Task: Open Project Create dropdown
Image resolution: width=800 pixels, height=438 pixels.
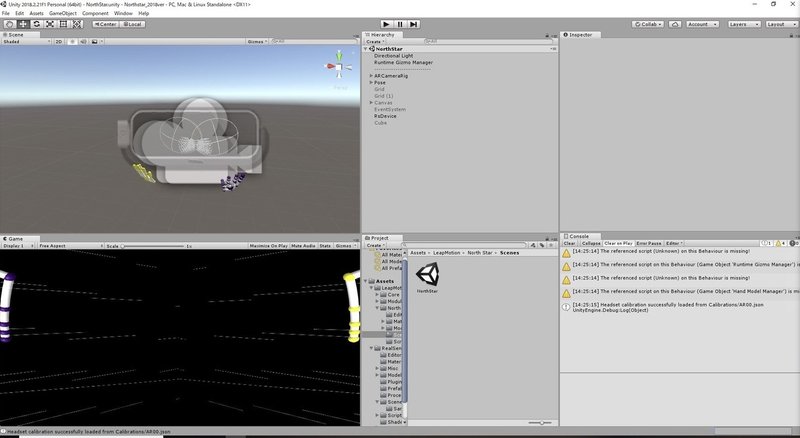Action: (x=374, y=245)
